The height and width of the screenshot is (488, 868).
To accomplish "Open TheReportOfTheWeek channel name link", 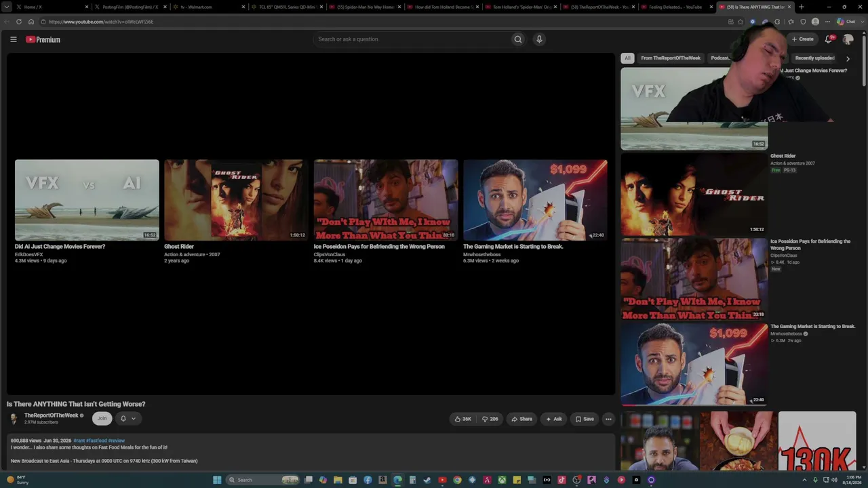I will [52, 415].
